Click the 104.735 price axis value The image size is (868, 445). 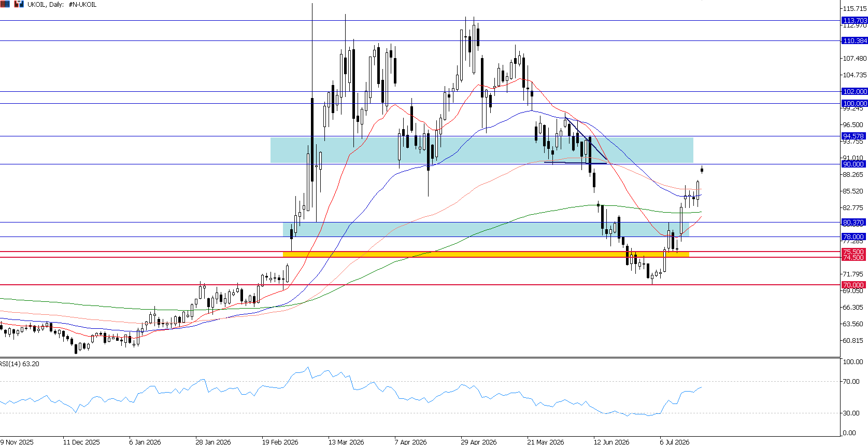pyautogui.click(x=855, y=75)
